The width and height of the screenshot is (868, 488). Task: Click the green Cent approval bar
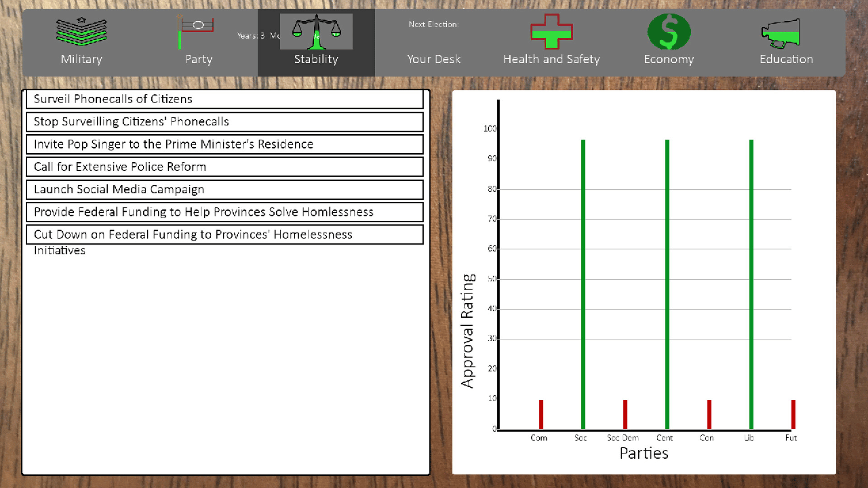[667, 285]
